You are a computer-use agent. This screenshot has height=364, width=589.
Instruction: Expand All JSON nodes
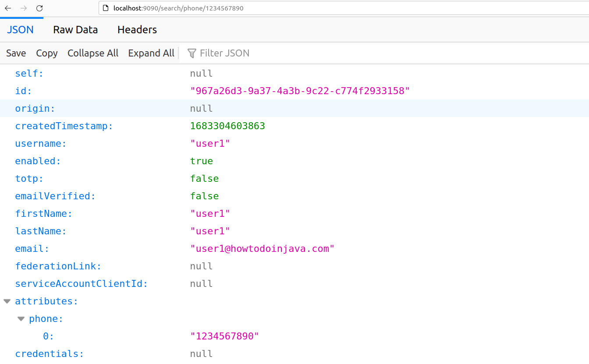pyautogui.click(x=151, y=53)
